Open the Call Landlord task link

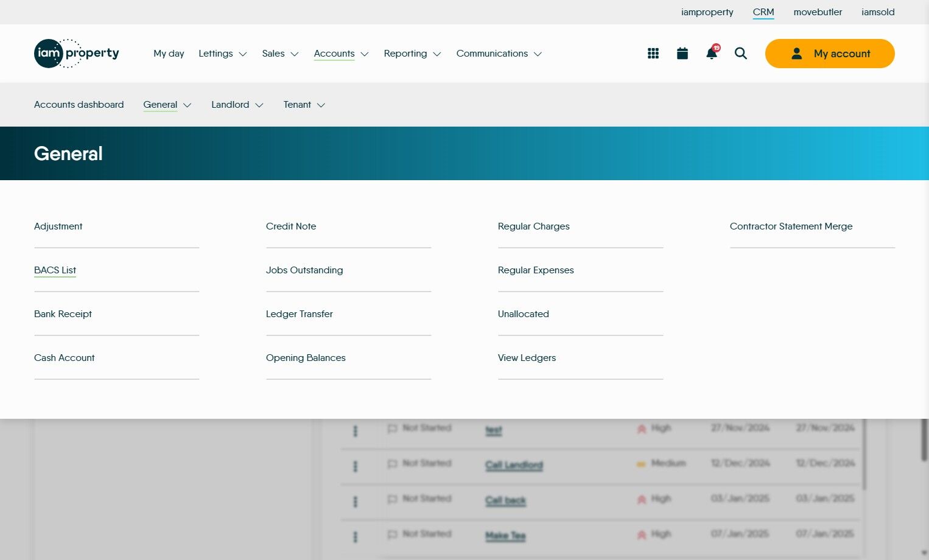[x=514, y=466]
